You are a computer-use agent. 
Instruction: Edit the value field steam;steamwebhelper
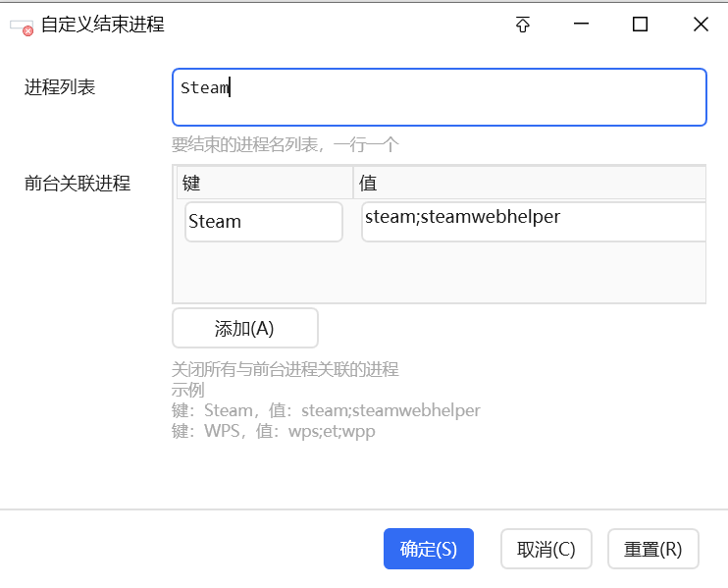pyautogui.click(x=534, y=222)
